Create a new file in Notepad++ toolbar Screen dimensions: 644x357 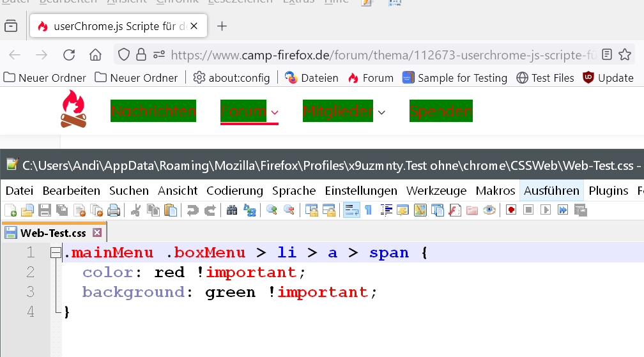tap(10, 211)
